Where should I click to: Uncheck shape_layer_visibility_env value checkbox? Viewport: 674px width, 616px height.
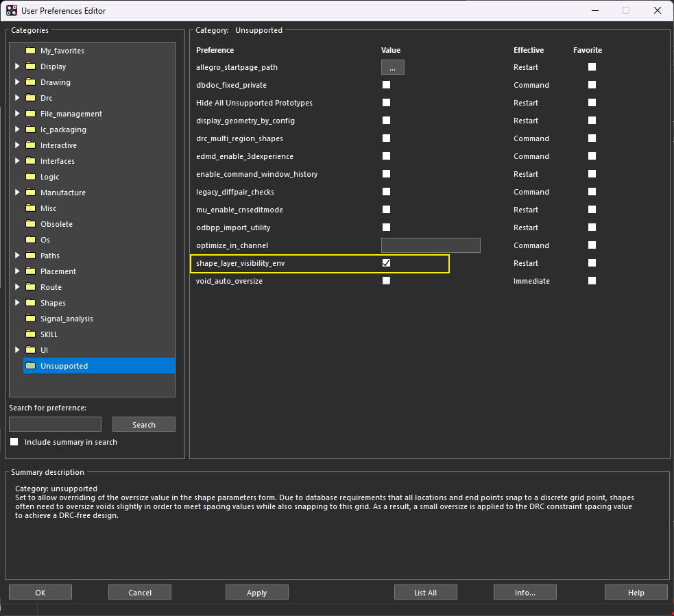tap(387, 263)
